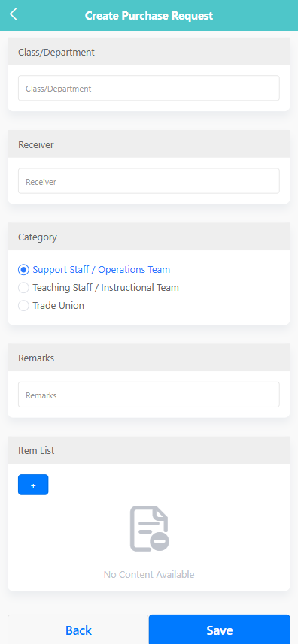
Task: Click the Item List section header
Action: 149,450
